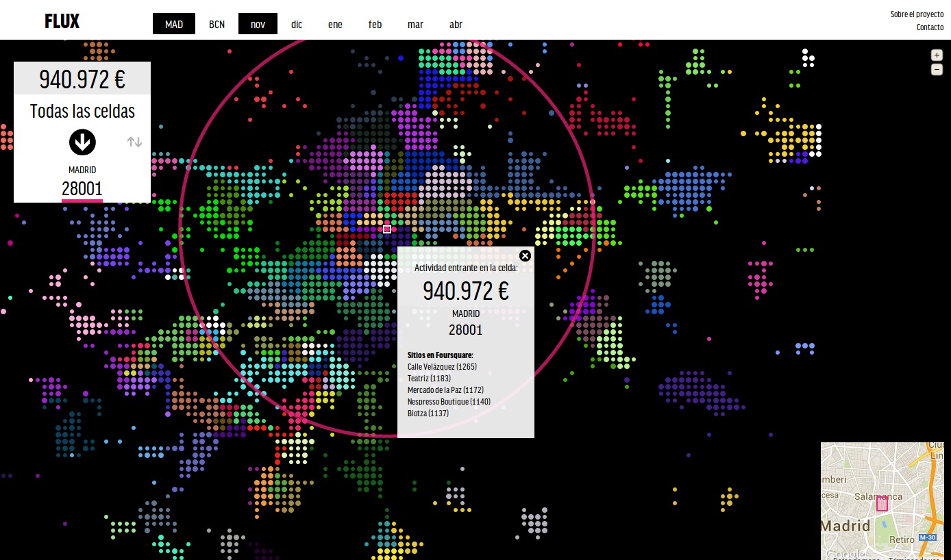Click the black downward arrow direction icon

[x=82, y=142]
